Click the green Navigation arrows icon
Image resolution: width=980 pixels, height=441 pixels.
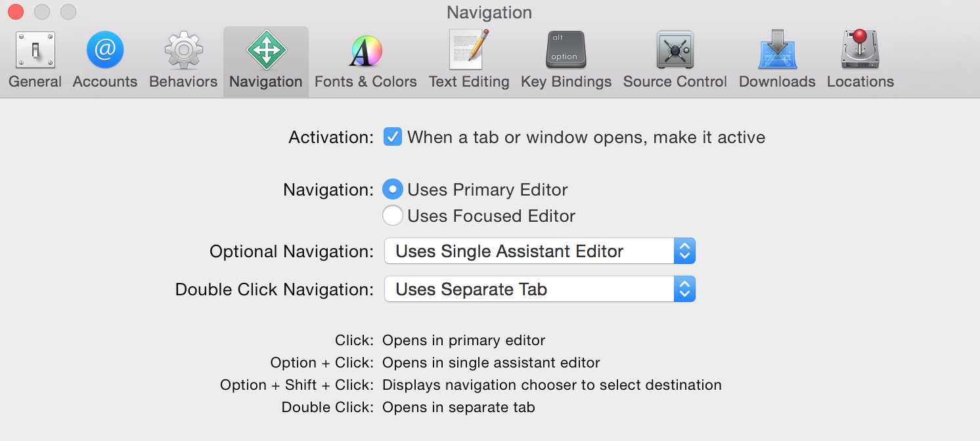coord(266,50)
